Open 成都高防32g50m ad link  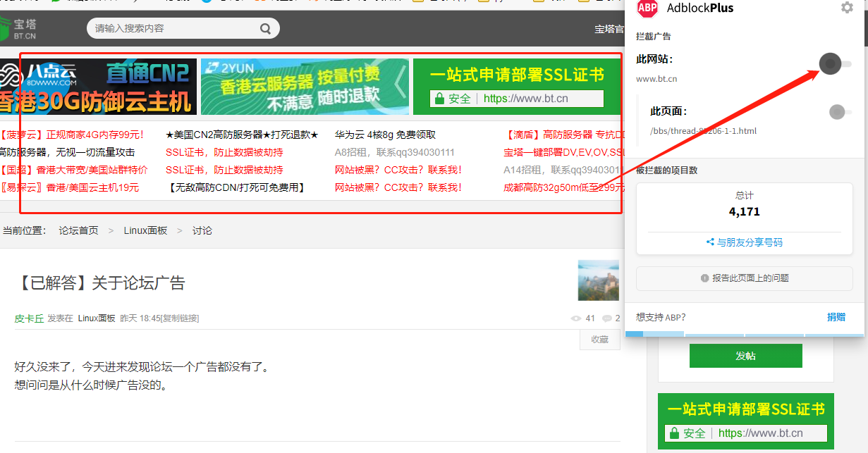click(x=564, y=187)
